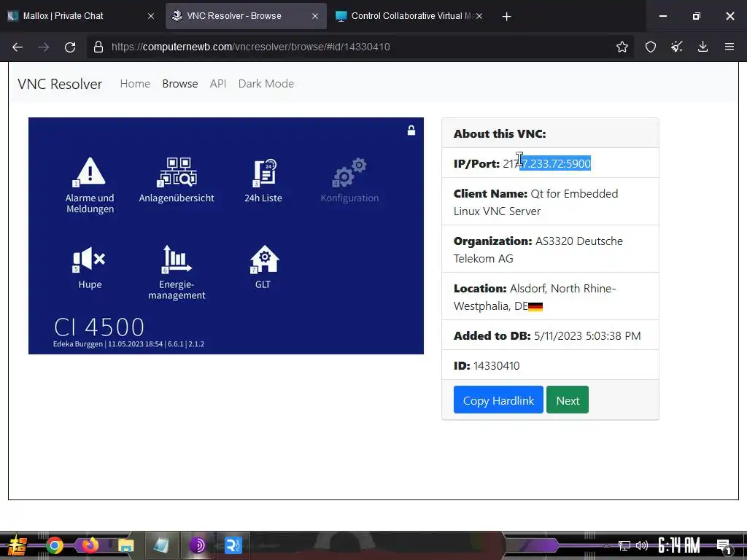Click the green Next button
Viewport: 747px width, 560px height.
click(568, 400)
